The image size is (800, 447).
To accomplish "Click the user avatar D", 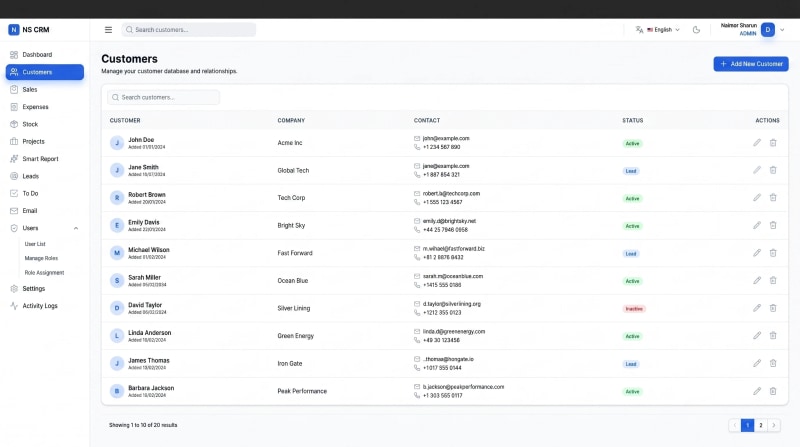I will pos(767,30).
